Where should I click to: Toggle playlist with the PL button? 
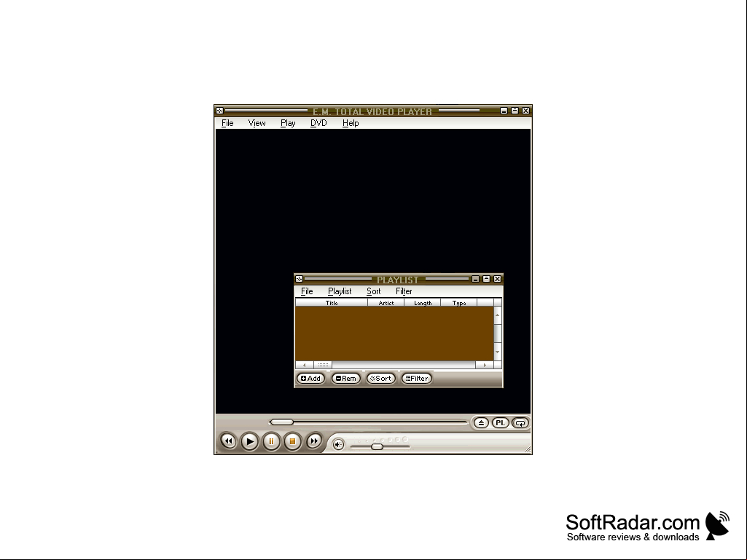click(x=500, y=423)
